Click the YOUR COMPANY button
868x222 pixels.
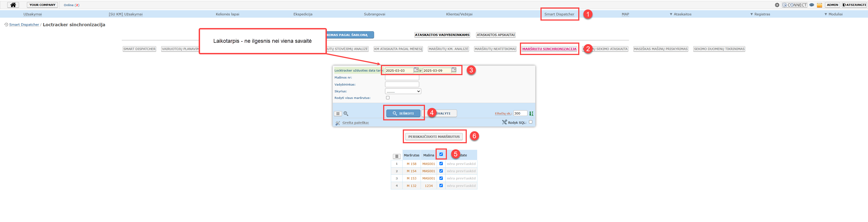pos(42,5)
